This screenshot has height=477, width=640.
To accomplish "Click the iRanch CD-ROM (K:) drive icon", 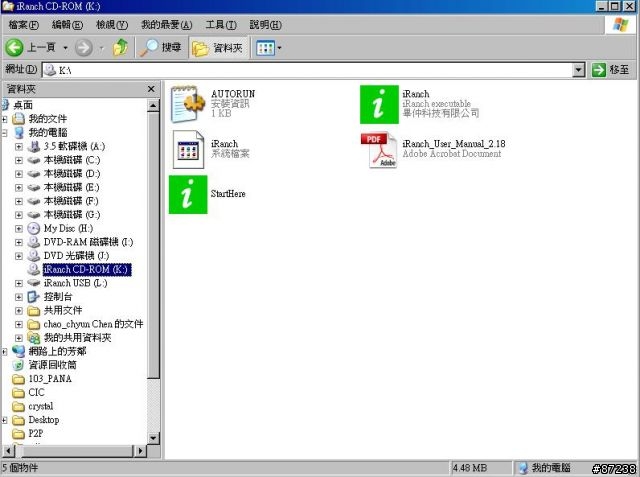I will [33, 269].
